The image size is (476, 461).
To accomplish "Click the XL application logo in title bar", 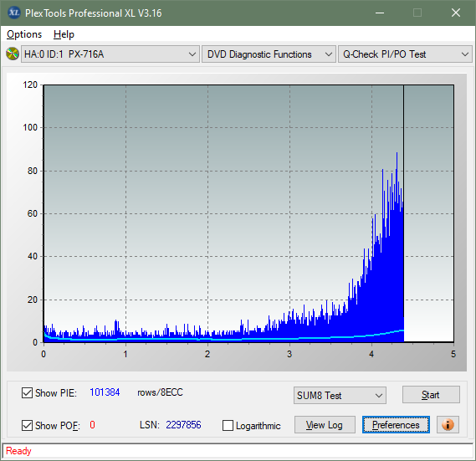I will click(13, 13).
